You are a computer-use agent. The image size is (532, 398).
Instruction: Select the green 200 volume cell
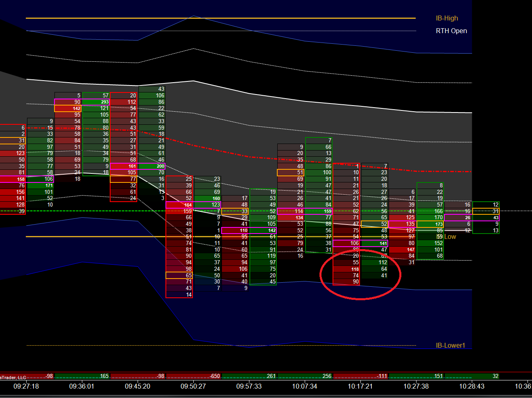(152, 166)
